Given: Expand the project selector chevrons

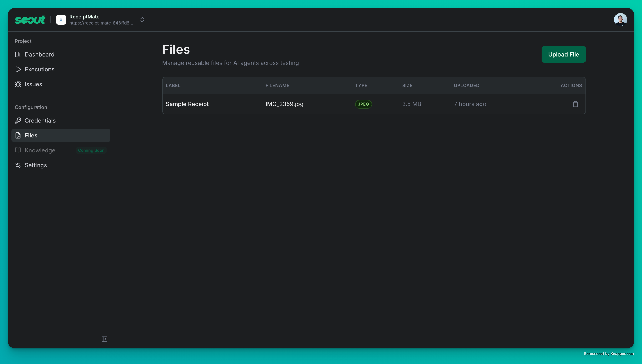Looking at the screenshot, I should 142,20.
